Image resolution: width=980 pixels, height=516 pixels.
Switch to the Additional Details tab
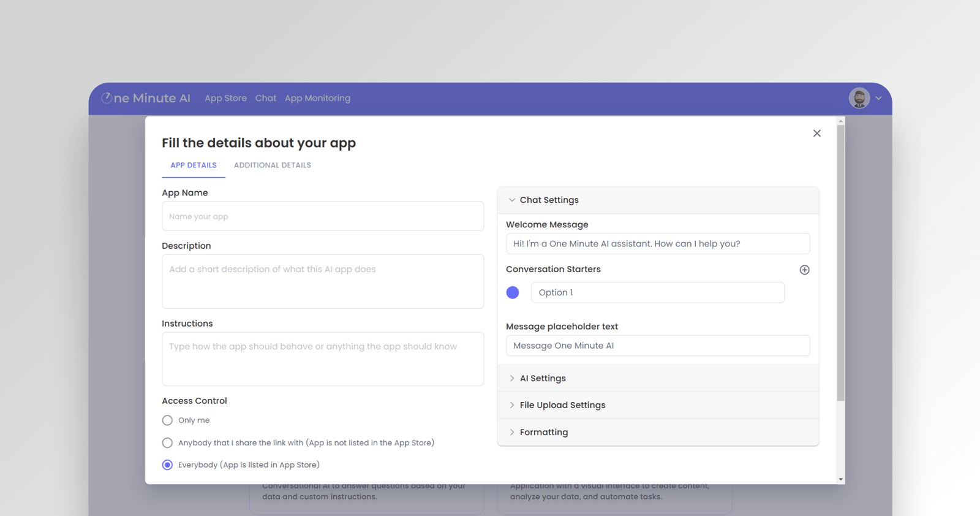273,165
